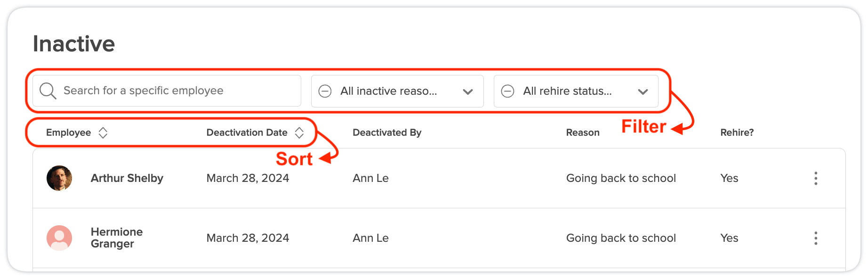Image resolution: width=868 pixels, height=279 pixels.
Task: Click the Deactivation Date sort icon
Action: tap(299, 133)
